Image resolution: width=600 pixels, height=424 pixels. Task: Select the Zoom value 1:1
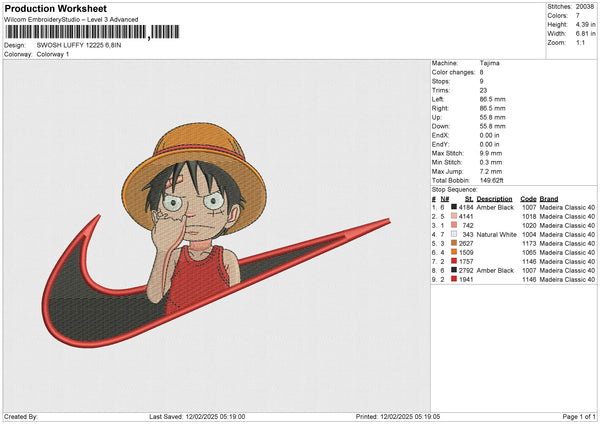[580, 42]
